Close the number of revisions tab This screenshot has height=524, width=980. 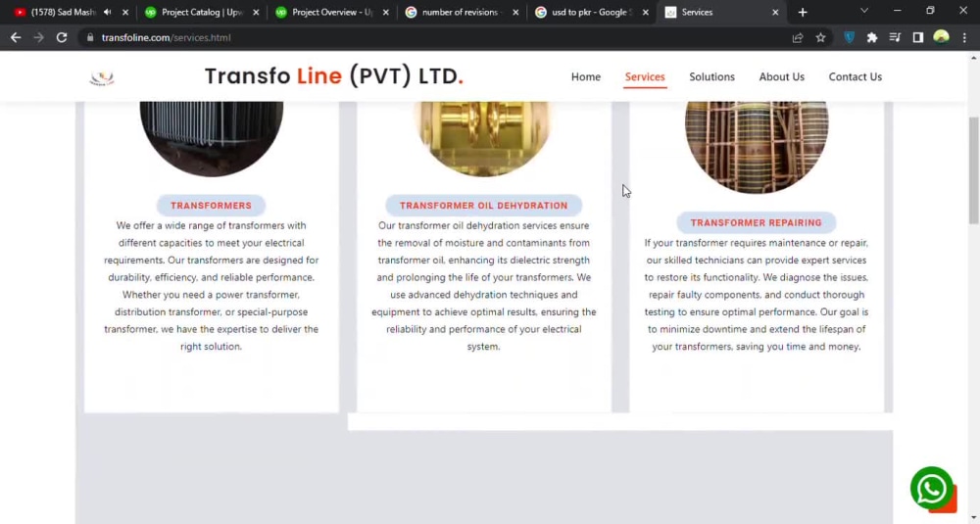point(515,12)
